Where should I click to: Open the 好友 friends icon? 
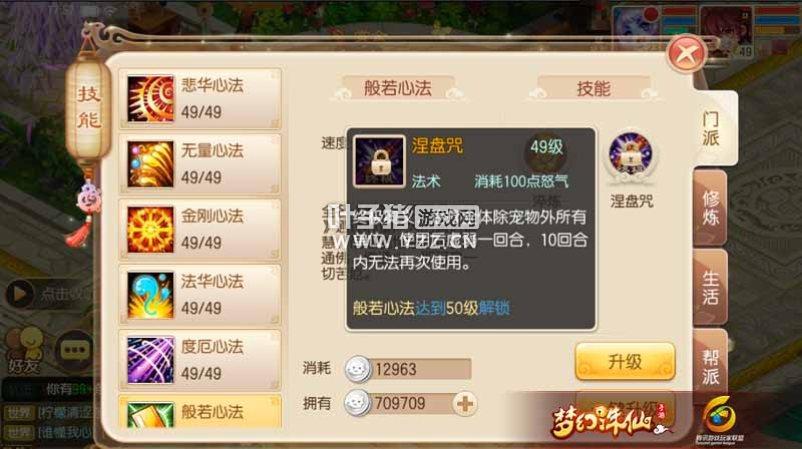pyautogui.click(x=25, y=351)
